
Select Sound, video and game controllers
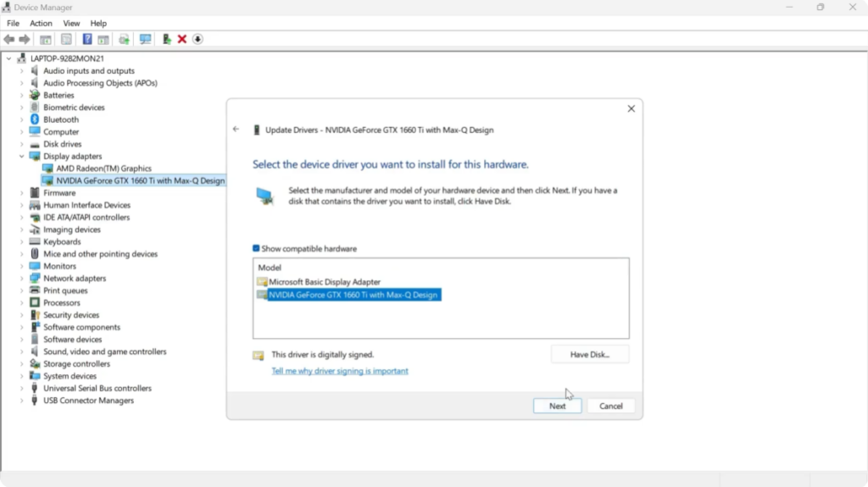[104, 351]
